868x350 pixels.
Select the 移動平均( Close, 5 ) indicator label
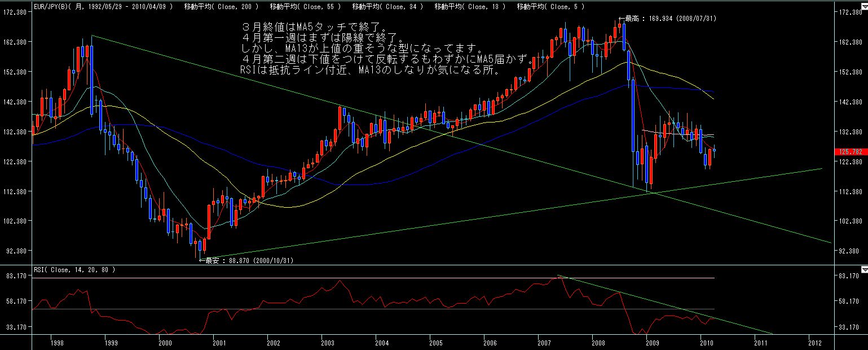point(550,7)
